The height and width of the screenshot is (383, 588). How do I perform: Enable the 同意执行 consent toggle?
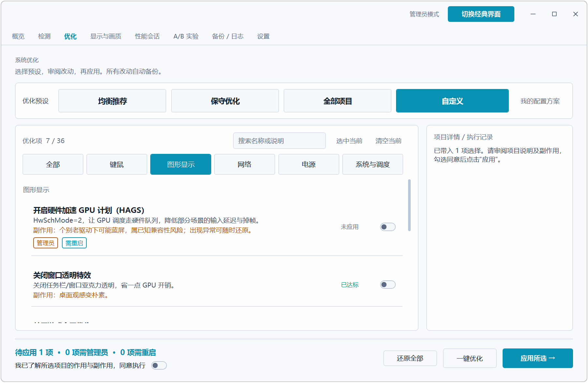click(159, 365)
